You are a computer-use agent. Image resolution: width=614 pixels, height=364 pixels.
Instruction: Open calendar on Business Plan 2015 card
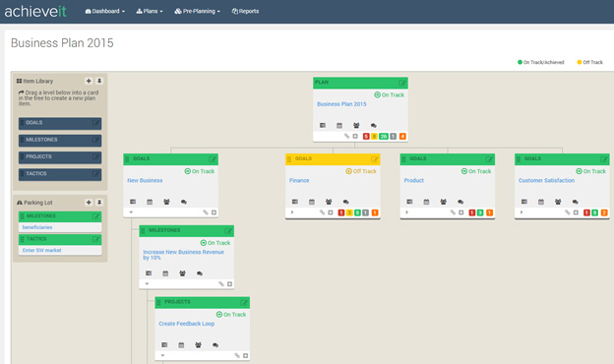(x=339, y=126)
